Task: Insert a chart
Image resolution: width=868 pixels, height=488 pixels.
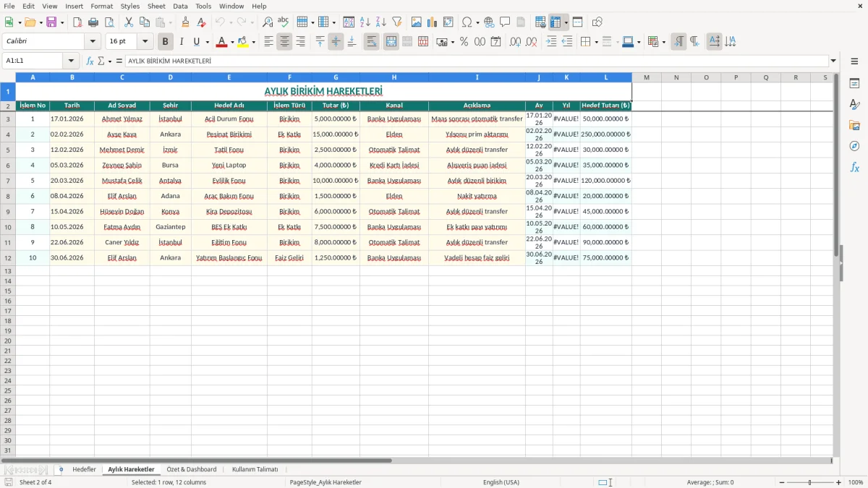Action: (433, 22)
